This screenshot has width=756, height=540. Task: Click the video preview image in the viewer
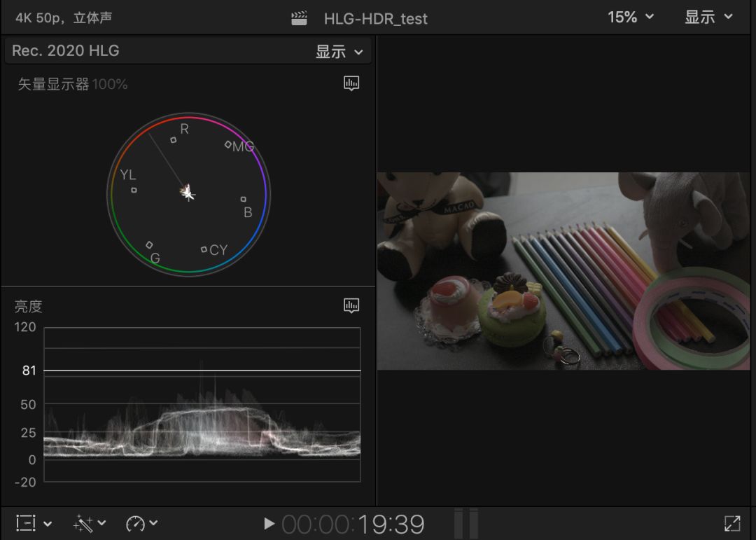(x=566, y=271)
